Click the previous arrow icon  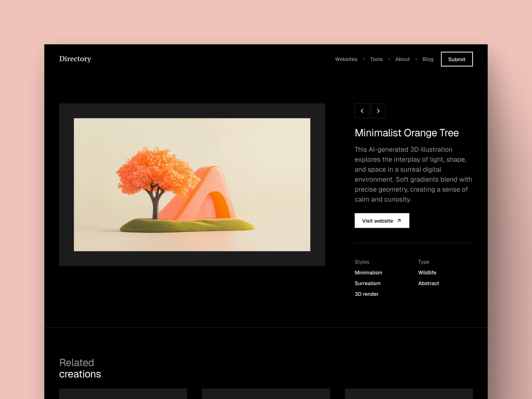click(362, 111)
